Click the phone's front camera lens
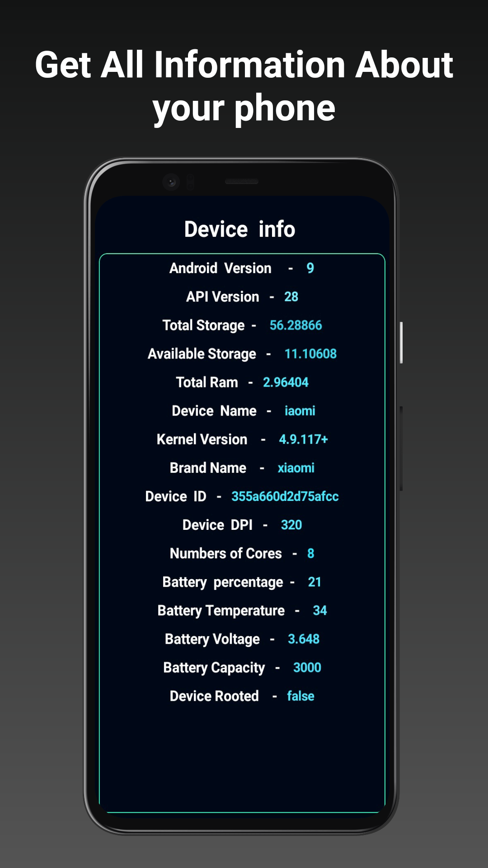The image size is (488, 868). [x=171, y=182]
